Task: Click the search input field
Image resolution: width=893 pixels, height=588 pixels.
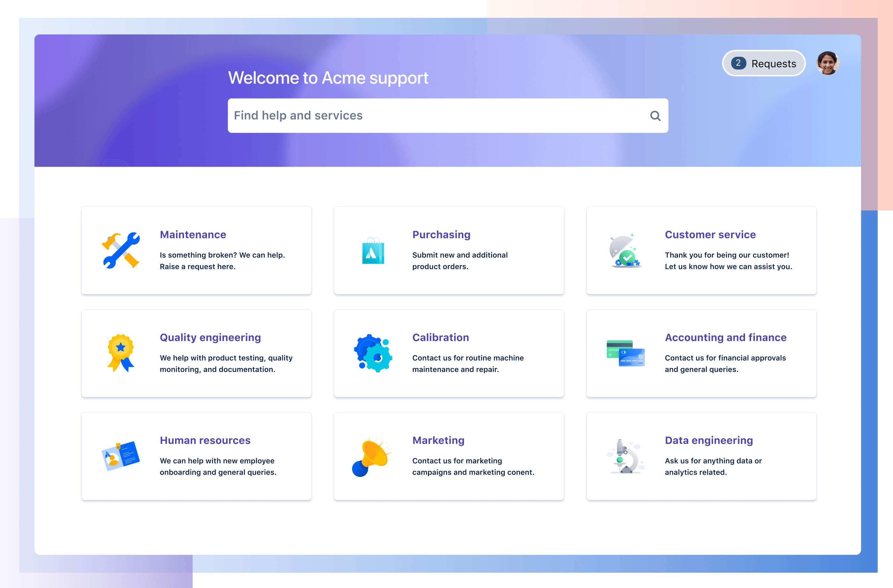Action: (448, 115)
